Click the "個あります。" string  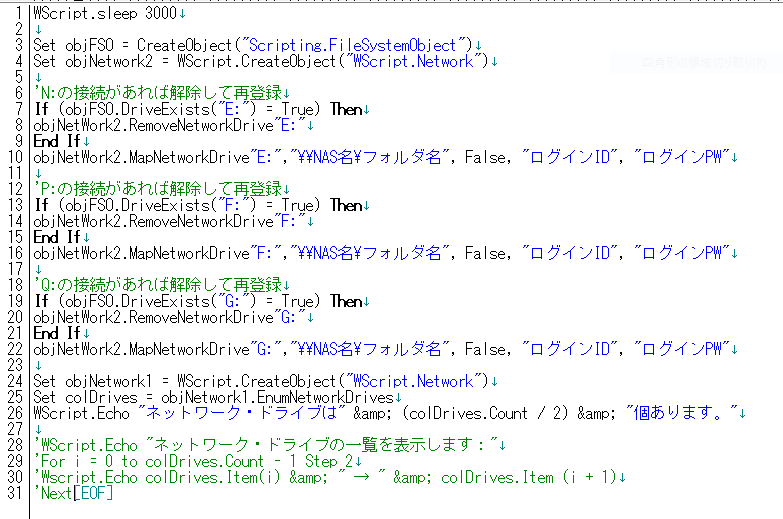point(682,413)
